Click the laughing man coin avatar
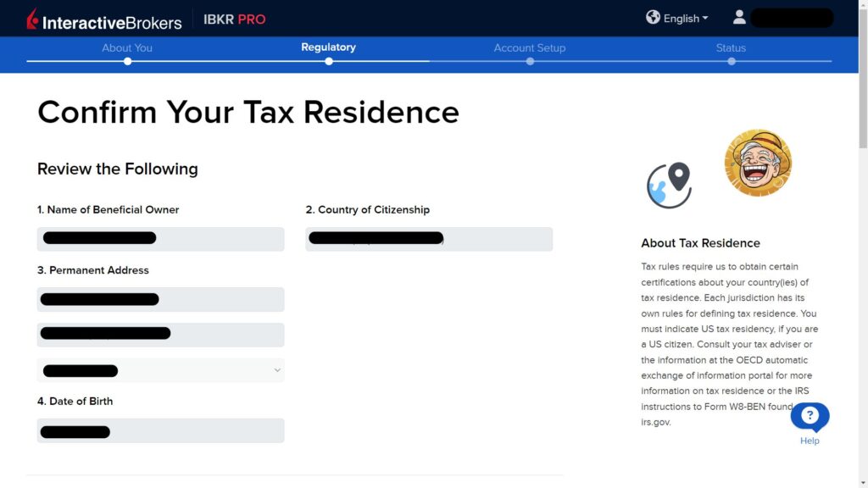This screenshot has width=868, height=488. pos(757,163)
